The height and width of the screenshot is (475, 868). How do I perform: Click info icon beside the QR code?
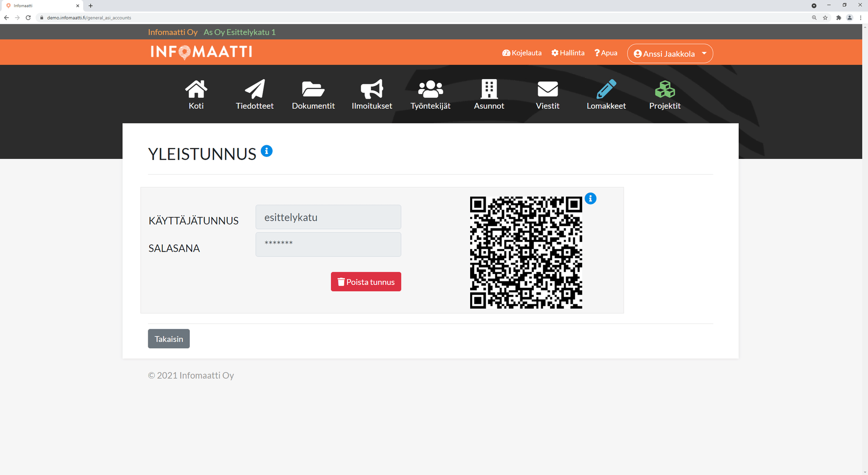590,199
